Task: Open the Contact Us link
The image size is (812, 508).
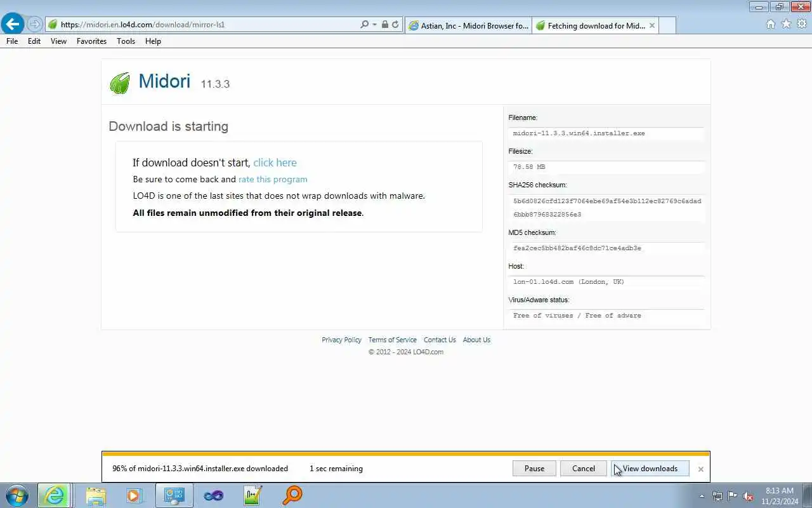Action: click(440, 340)
